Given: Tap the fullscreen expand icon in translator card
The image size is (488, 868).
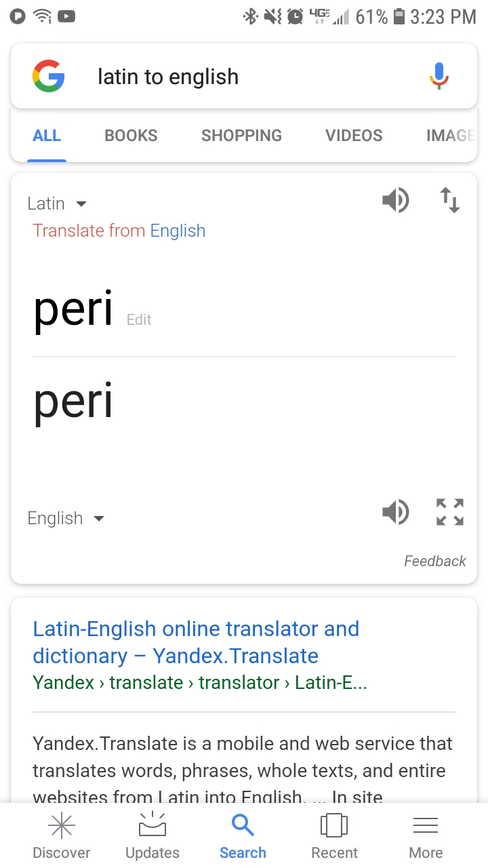Looking at the screenshot, I should click(449, 512).
